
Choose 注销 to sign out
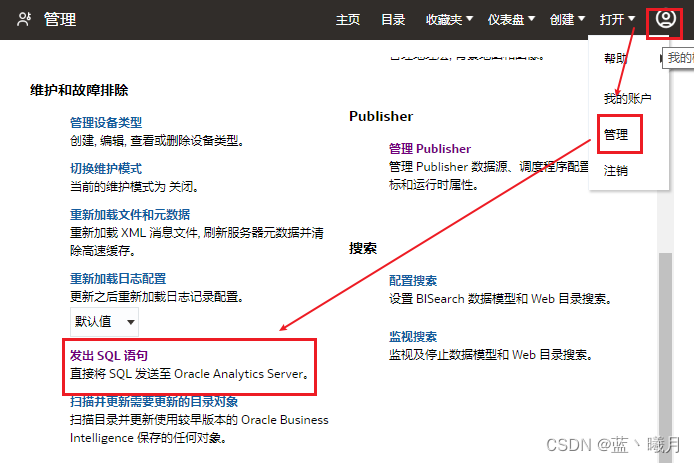click(x=616, y=171)
